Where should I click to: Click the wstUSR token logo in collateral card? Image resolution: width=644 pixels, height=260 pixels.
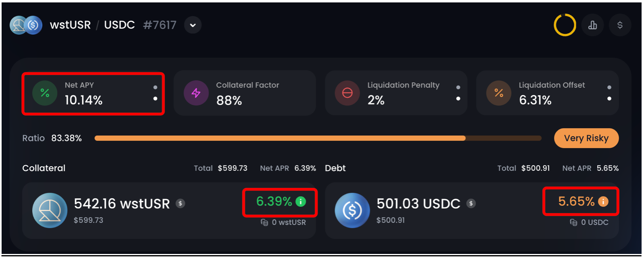coord(50,210)
